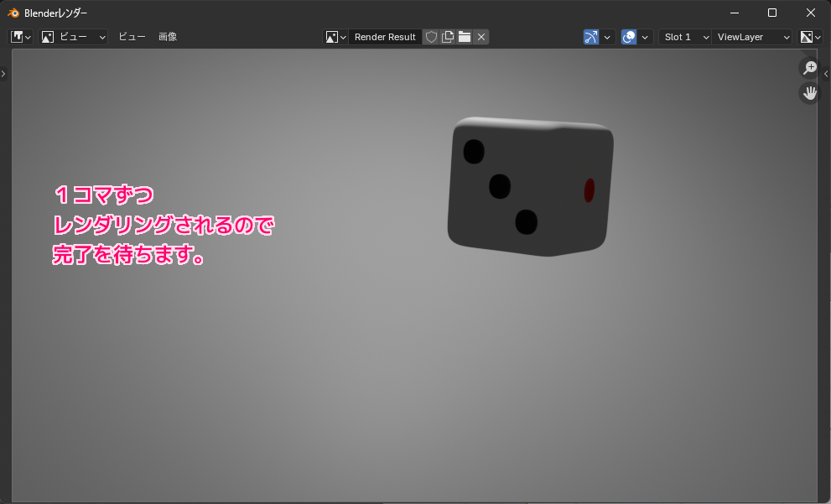
Task: Click the render pass icon at header right
Action: [808, 36]
